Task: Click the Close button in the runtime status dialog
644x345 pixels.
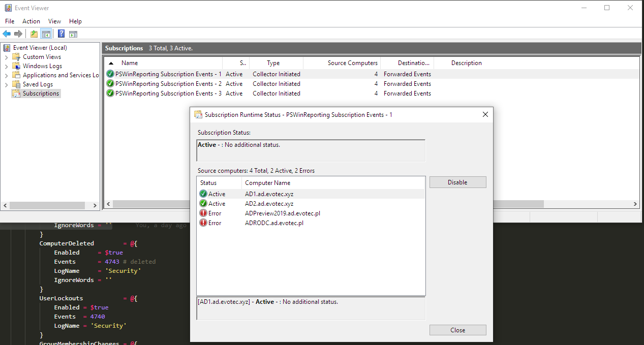Action: coord(457,330)
